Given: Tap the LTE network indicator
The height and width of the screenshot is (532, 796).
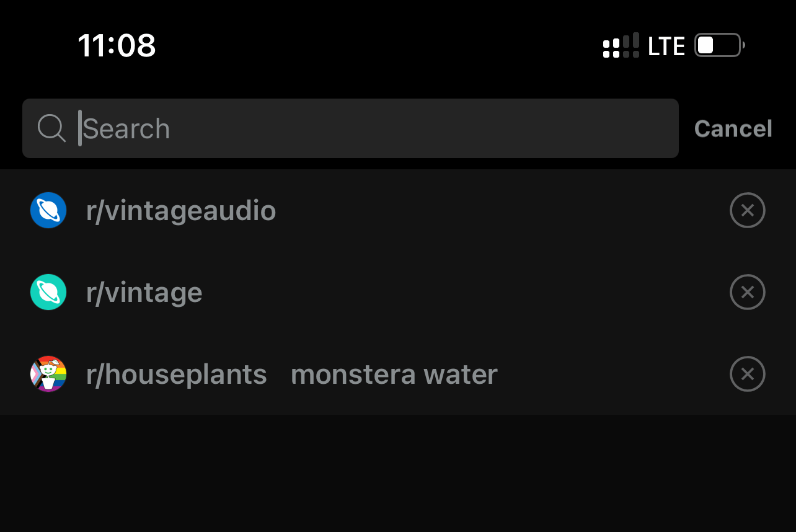Looking at the screenshot, I should tap(666, 45).
